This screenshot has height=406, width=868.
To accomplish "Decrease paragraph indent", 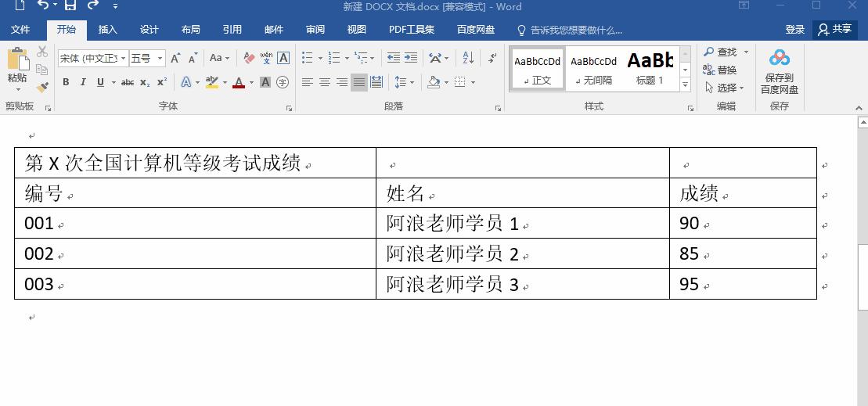I will tap(394, 58).
